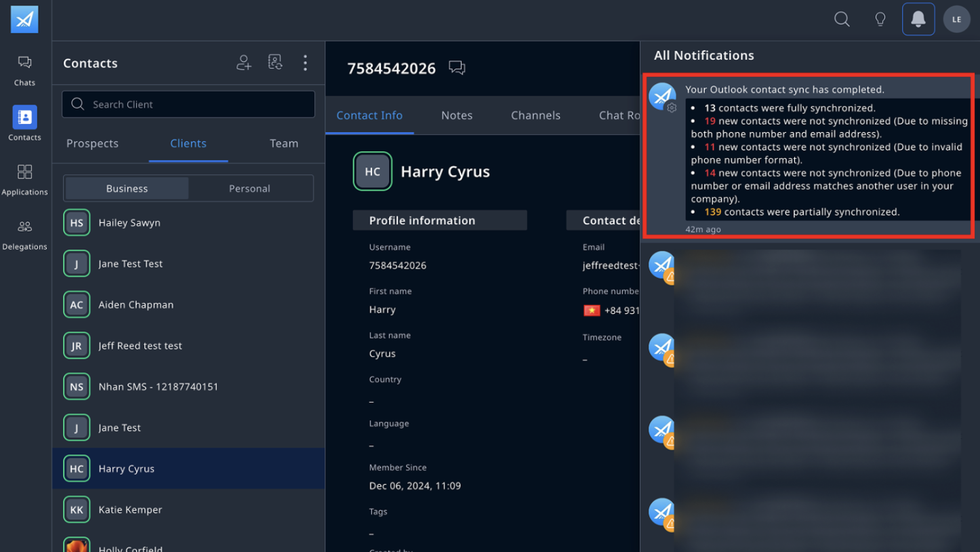Open the Applications section
This screenshot has height=552, width=980.
point(24,180)
